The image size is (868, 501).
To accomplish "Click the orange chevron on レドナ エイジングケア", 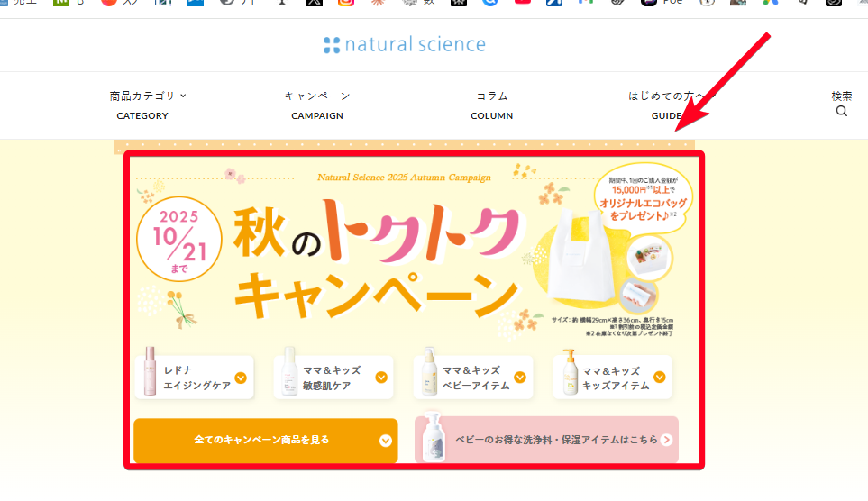I will click(241, 378).
